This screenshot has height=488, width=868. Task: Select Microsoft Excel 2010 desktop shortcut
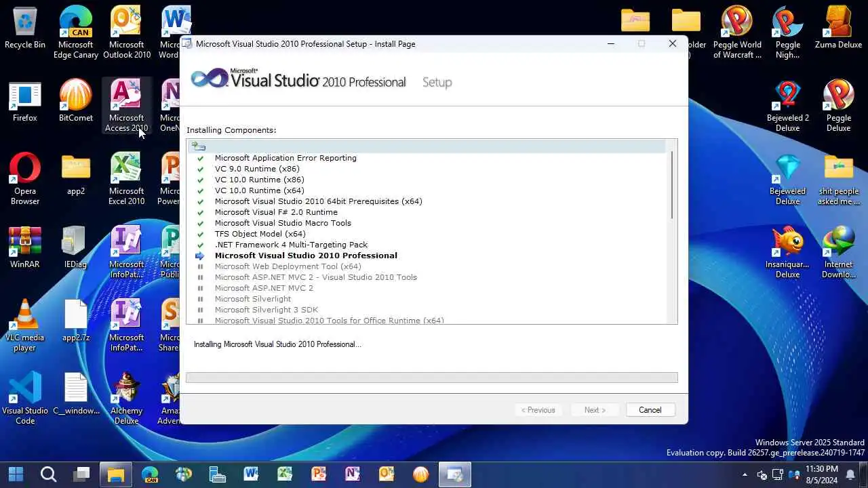127,179
